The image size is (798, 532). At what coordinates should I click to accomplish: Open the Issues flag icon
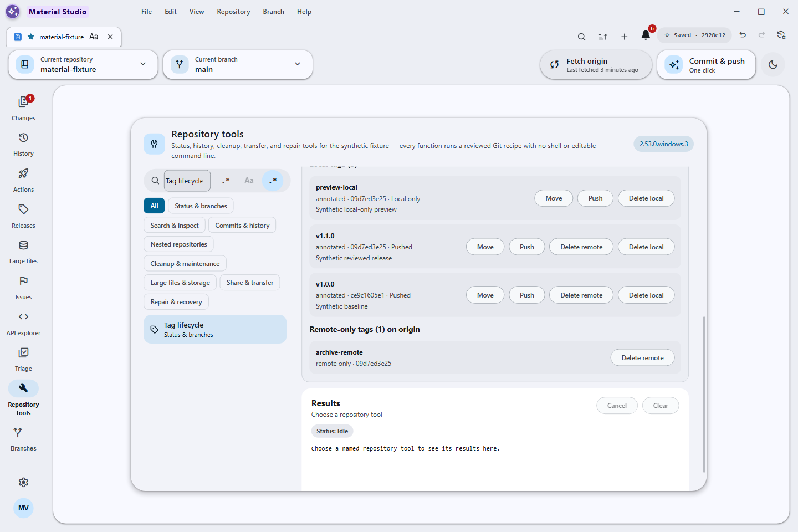point(23,281)
